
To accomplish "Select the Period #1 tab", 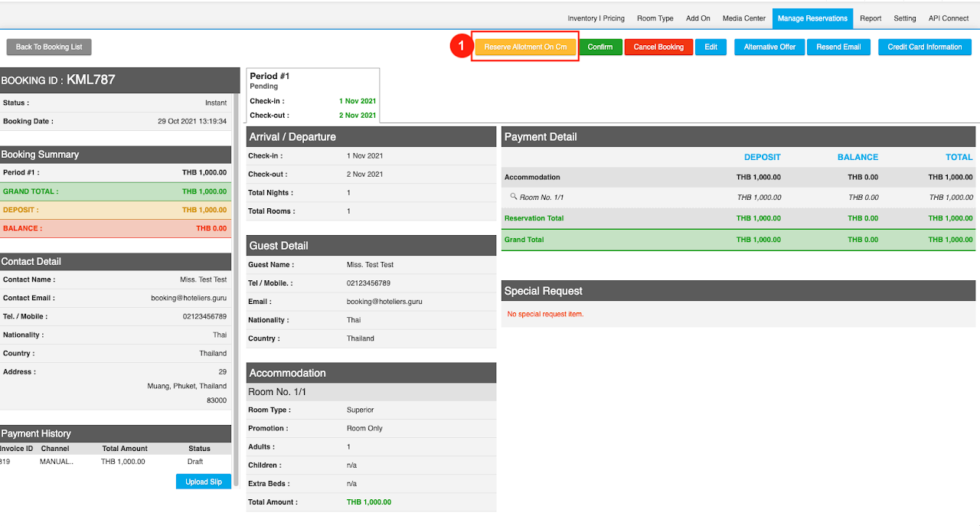I will [x=313, y=95].
